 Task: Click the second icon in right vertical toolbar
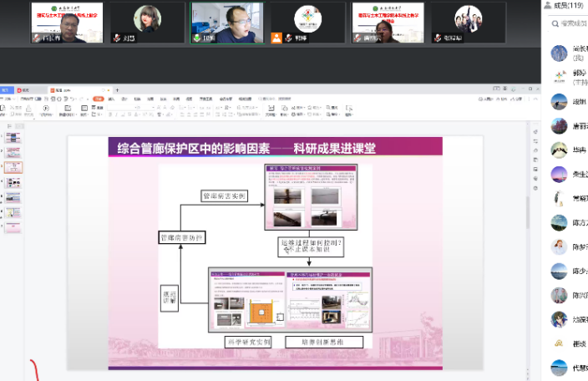pyautogui.click(x=535, y=141)
